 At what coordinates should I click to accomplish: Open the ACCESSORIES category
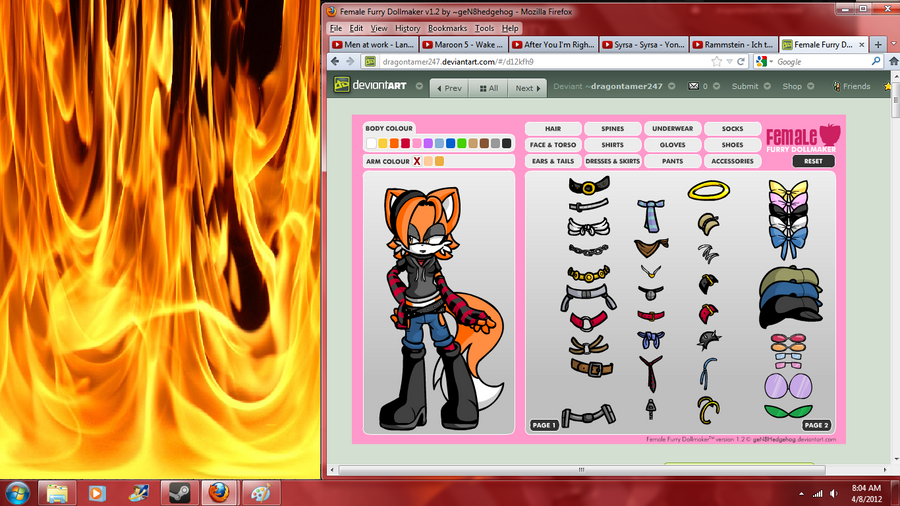click(732, 161)
